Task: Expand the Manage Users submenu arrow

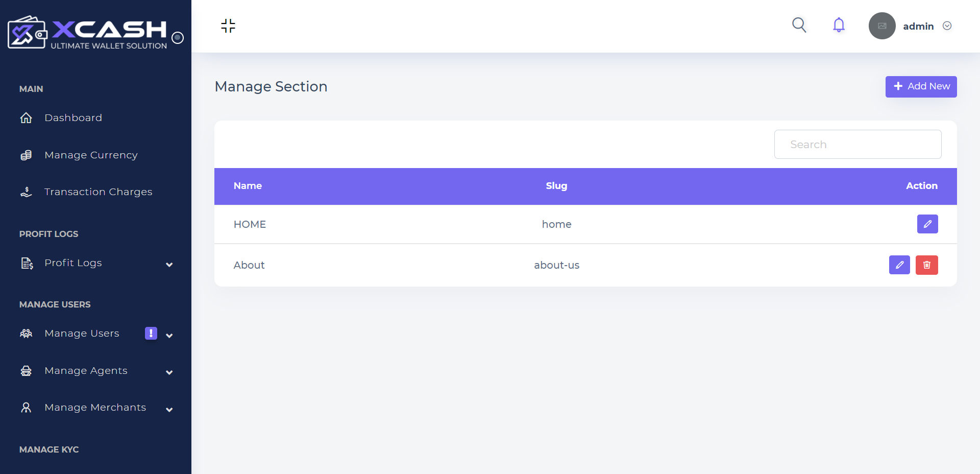Action: point(169,336)
